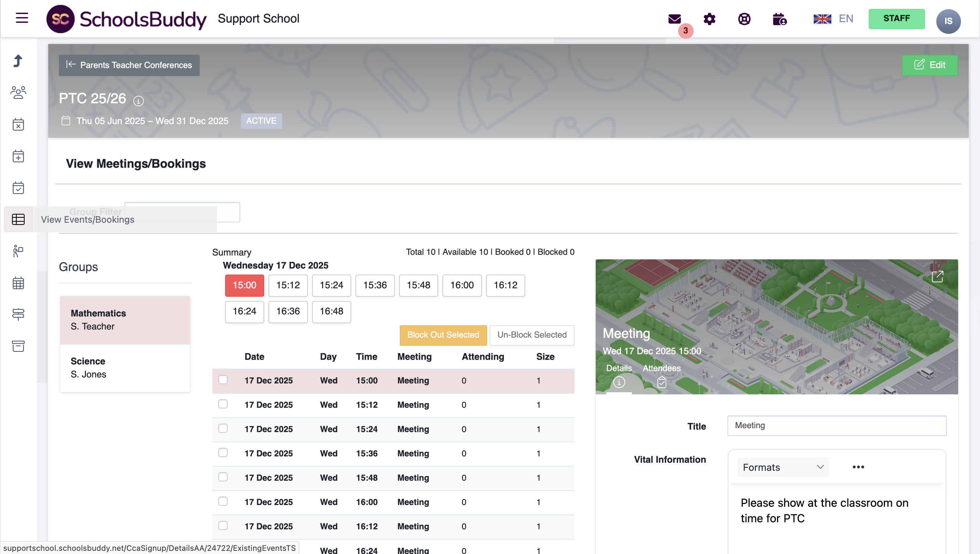The width and height of the screenshot is (980, 554).
Task: Click the Block Out Selected button
Action: pyautogui.click(x=443, y=335)
